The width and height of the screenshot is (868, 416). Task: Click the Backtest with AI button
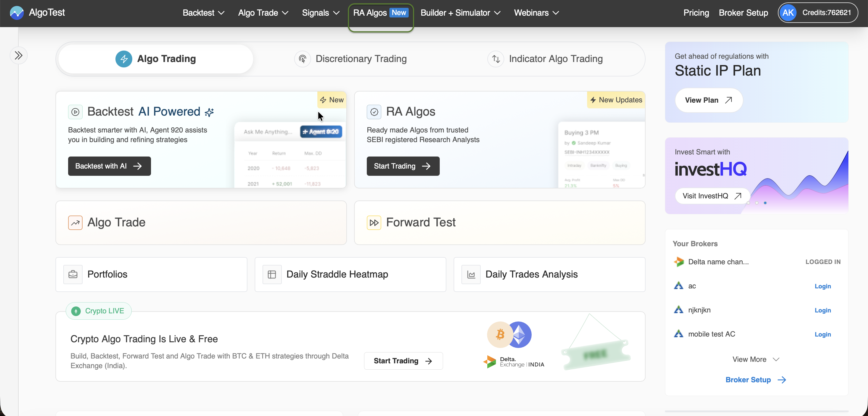[109, 166]
